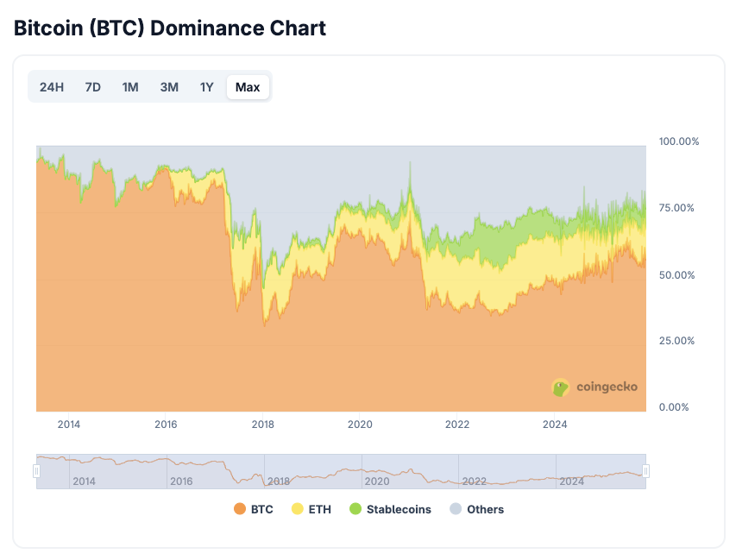Click the Max range button

tap(248, 87)
